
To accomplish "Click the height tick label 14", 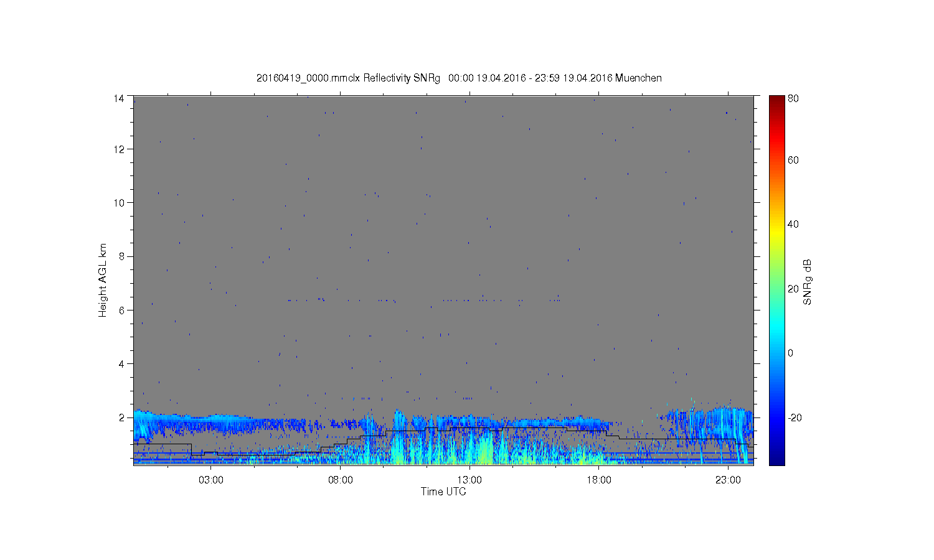I will click(x=118, y=98).
